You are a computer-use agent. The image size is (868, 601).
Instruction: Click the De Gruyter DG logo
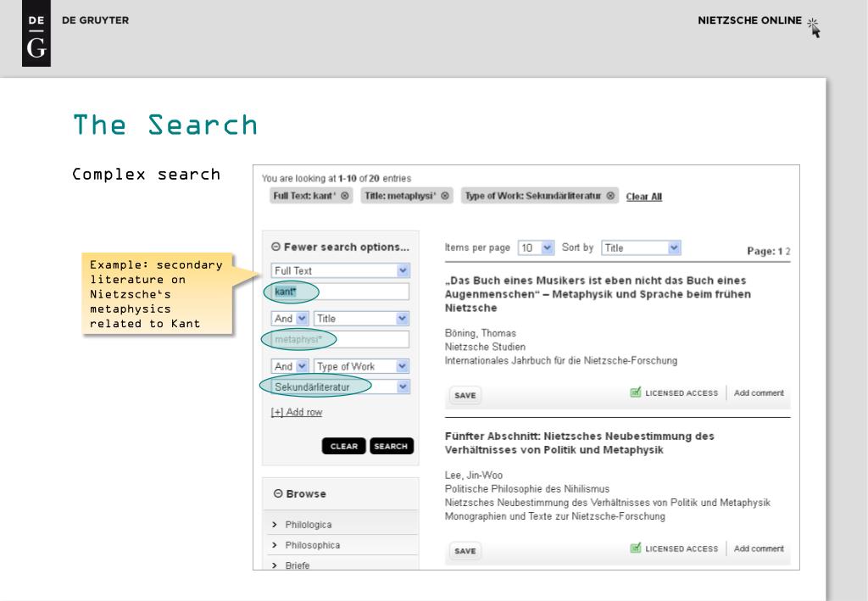[36, 34]
